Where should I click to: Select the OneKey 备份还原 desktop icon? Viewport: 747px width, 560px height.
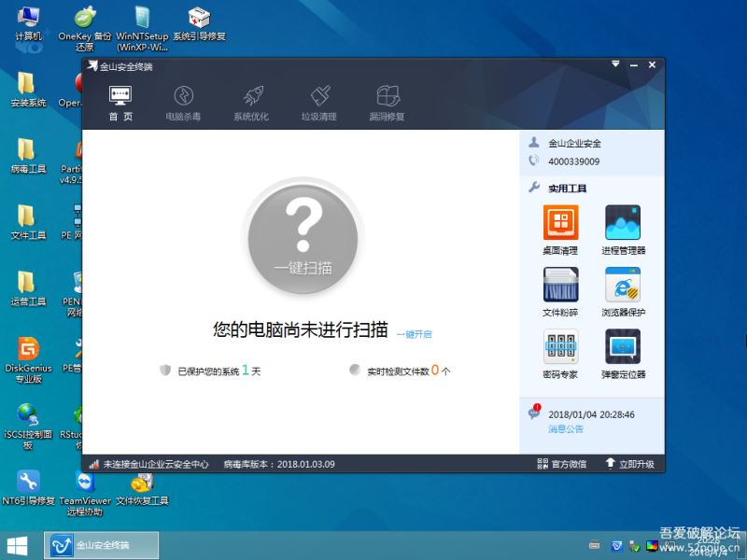[x=85, y=29]
